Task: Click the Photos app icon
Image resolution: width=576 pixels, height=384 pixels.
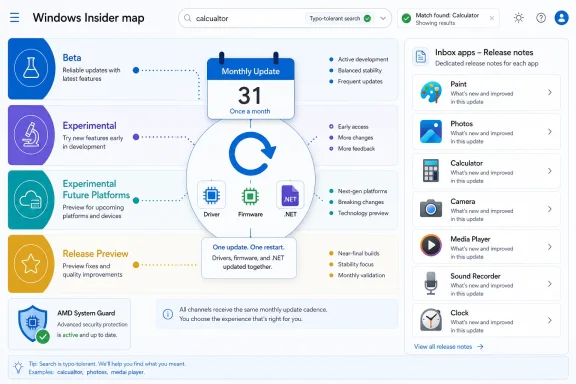Action: pyautogui.click(x=431, y=131)
